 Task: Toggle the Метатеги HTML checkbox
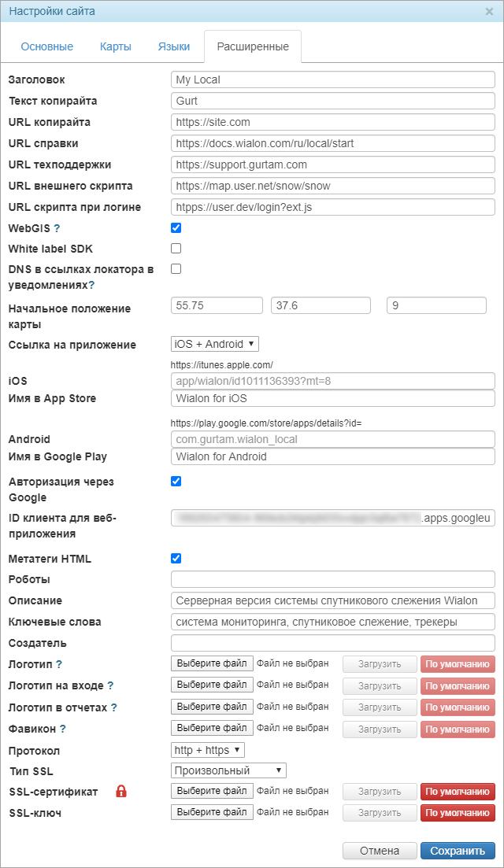coord(176,559)
